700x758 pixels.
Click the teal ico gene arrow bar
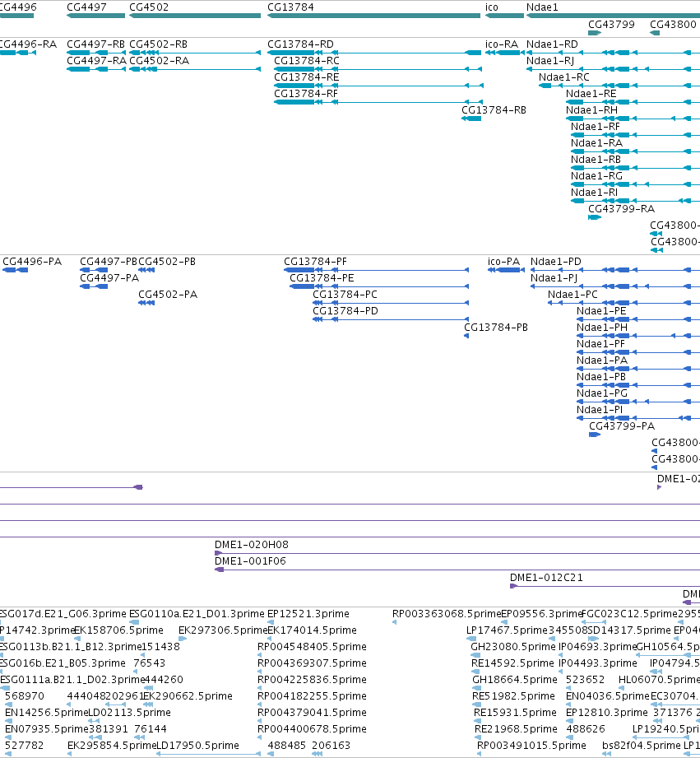[x=504, y=16]
